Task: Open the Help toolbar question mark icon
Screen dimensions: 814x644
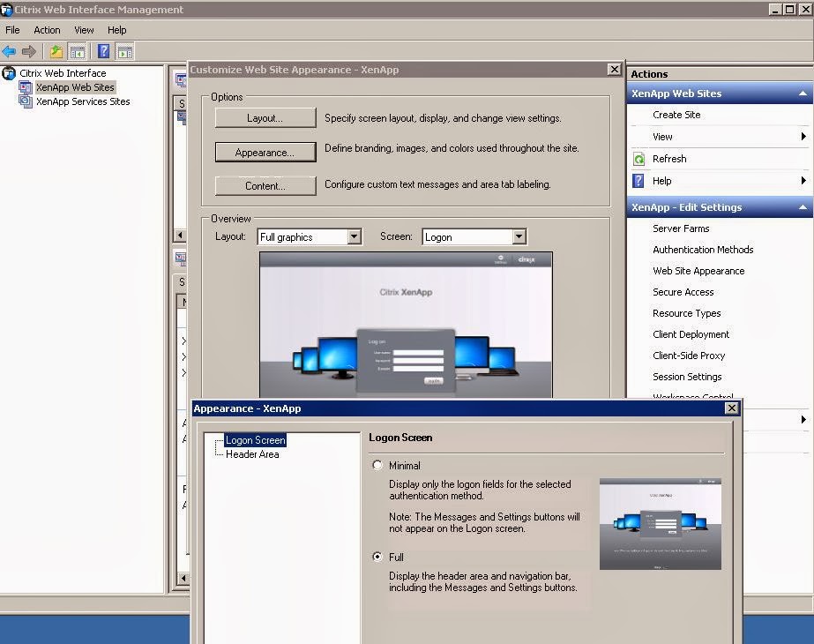Action: (x=104, y=51)
